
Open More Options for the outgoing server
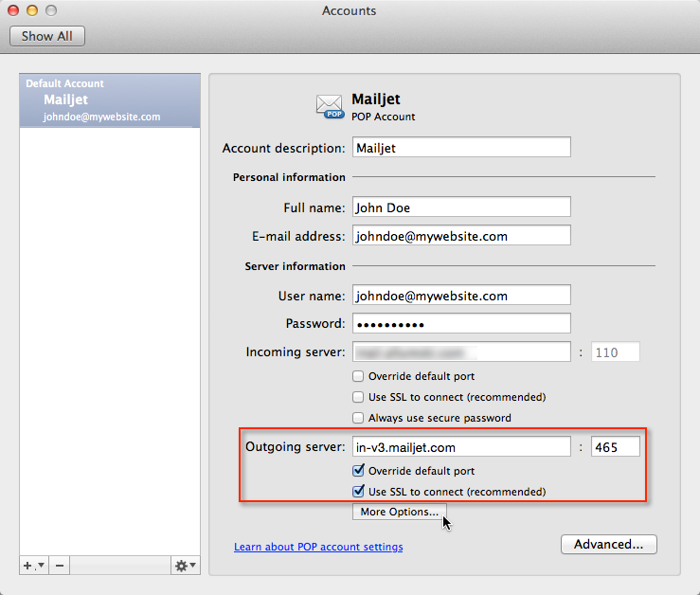coord(399,512)
